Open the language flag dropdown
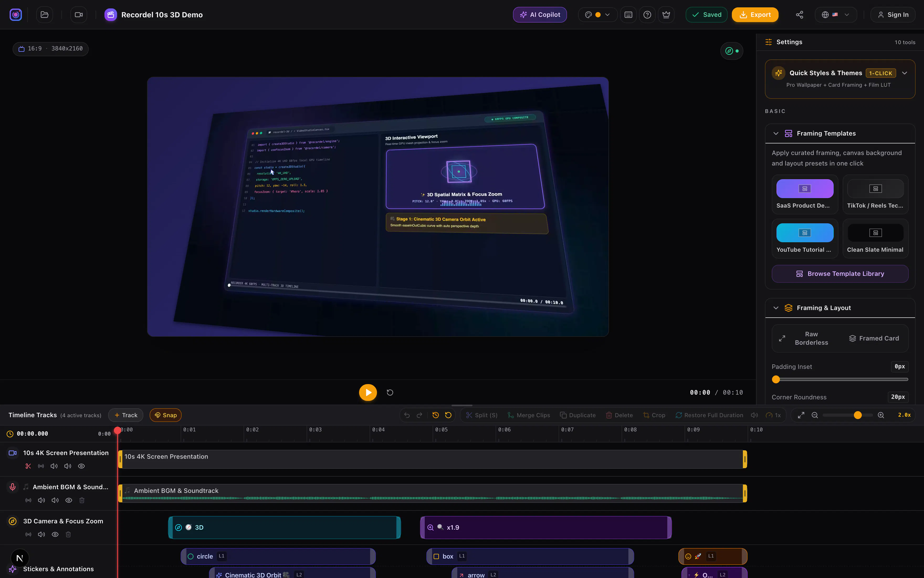Viewport: 924px width, 578px height. click(x=836, y=15)
